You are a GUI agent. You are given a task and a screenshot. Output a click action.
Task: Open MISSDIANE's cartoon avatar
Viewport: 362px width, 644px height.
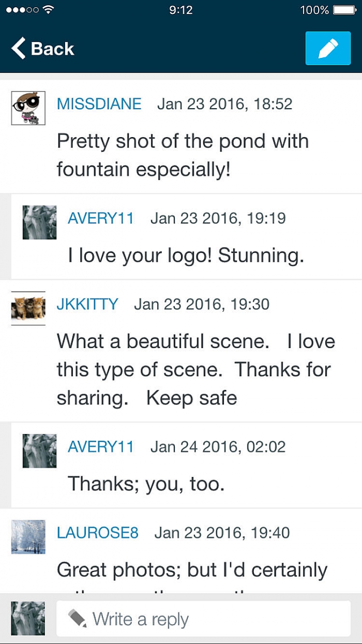(x=28, y=108)
